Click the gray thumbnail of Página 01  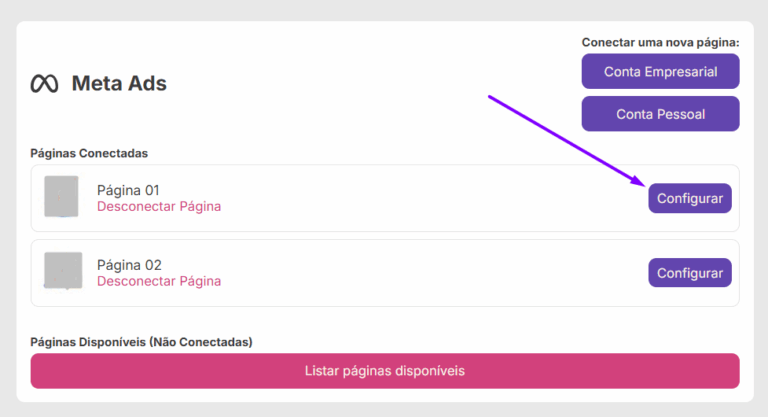[x=61, y=196]
